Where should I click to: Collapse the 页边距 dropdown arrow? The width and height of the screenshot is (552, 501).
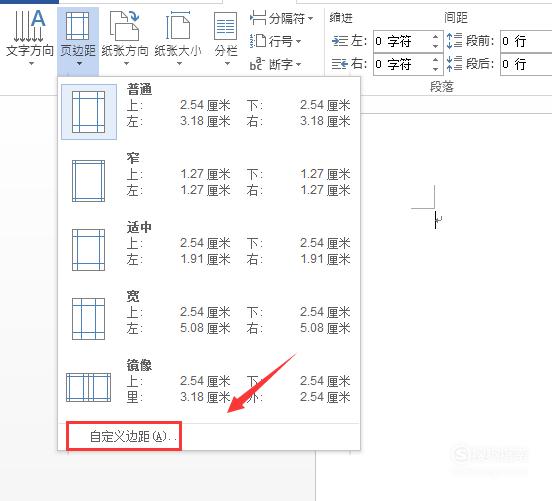tap(79, 64)
